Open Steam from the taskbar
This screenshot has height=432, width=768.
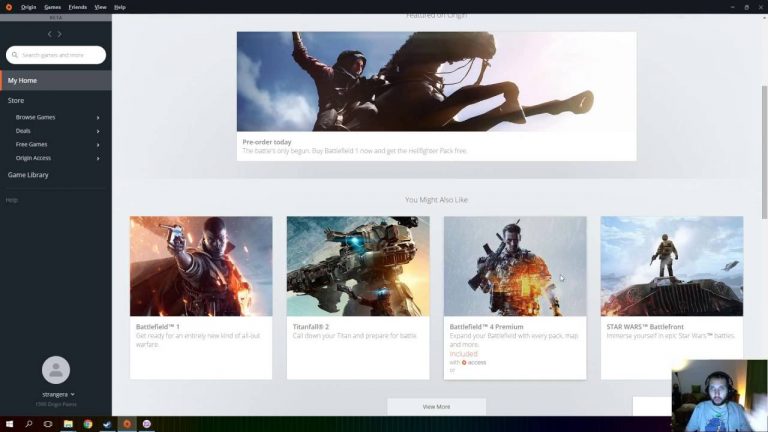pyautogui.click(x=107, y=424)
